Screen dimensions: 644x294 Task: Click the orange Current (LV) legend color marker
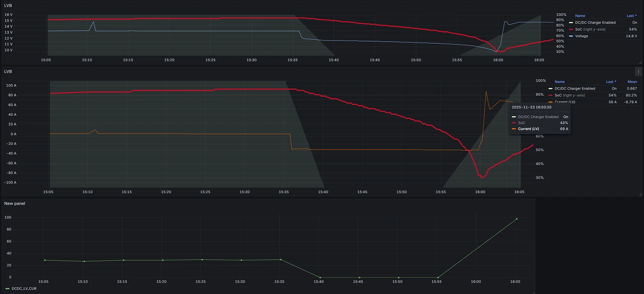(550, 102)
